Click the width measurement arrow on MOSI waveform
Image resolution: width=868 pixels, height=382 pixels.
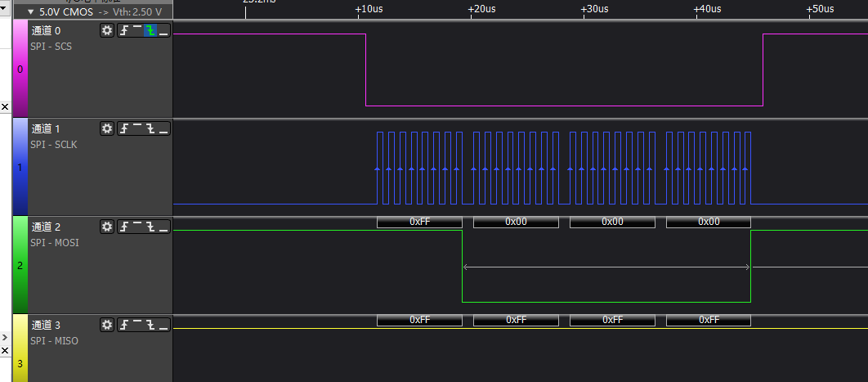pos(606,267)
